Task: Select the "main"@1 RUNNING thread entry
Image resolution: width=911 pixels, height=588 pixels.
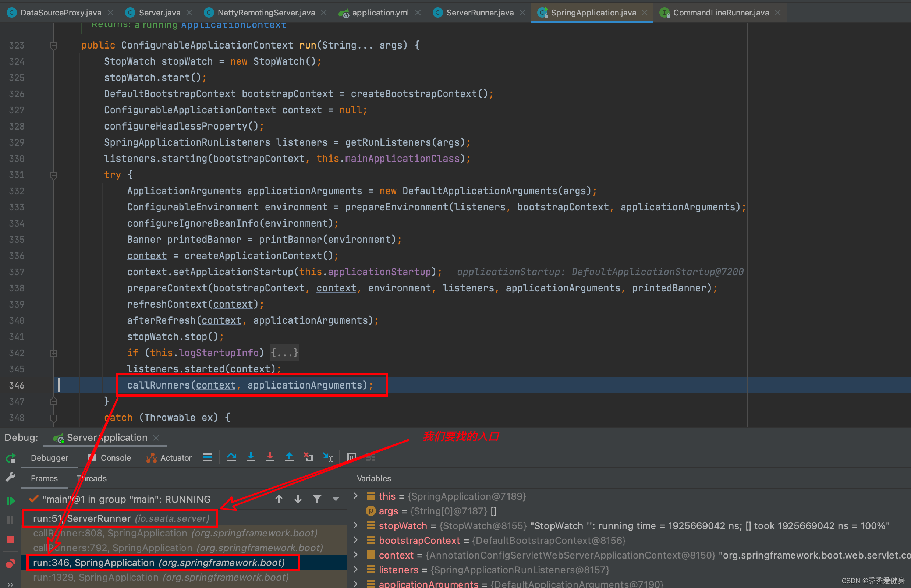Action: coord(126,499)
